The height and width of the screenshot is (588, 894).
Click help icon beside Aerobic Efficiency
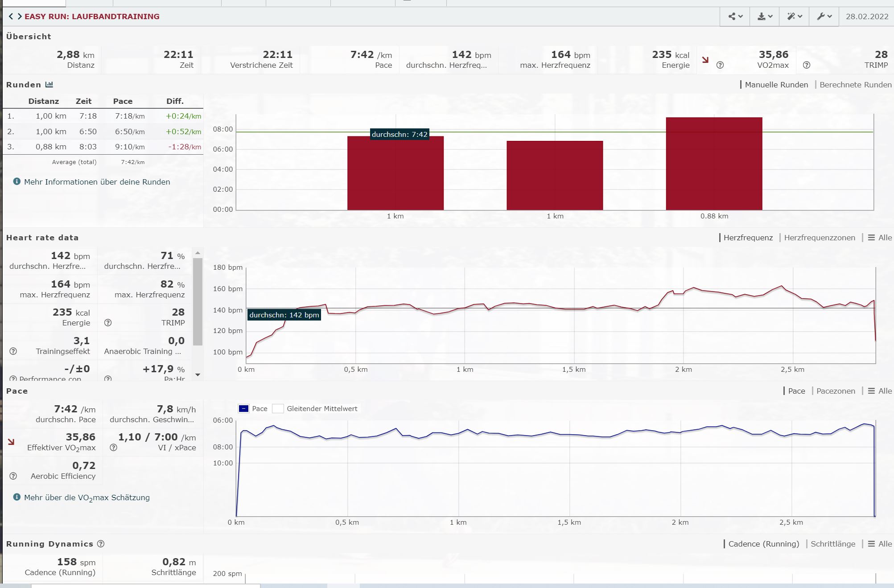pos(13,476)
